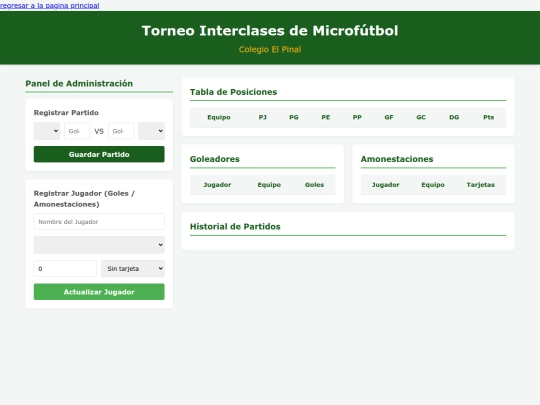The image size is (540, 405).
Task: Select 'Equipo' header in Amonestaciones table
Action: (433, 185)
